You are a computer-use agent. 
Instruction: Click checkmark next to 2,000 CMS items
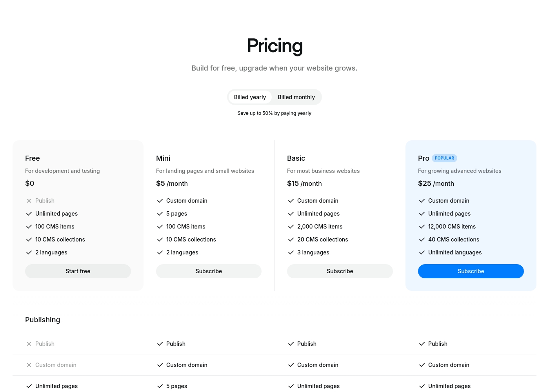click(x=291, y=227)
